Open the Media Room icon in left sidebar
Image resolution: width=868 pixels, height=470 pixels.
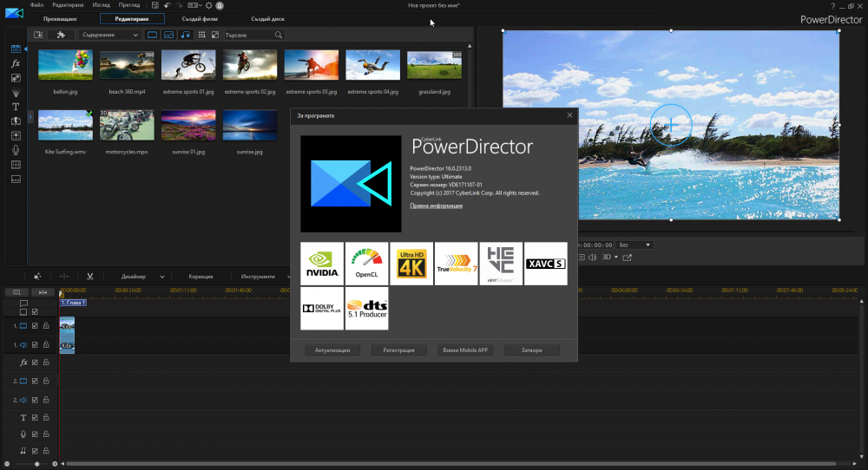point(16,49)
